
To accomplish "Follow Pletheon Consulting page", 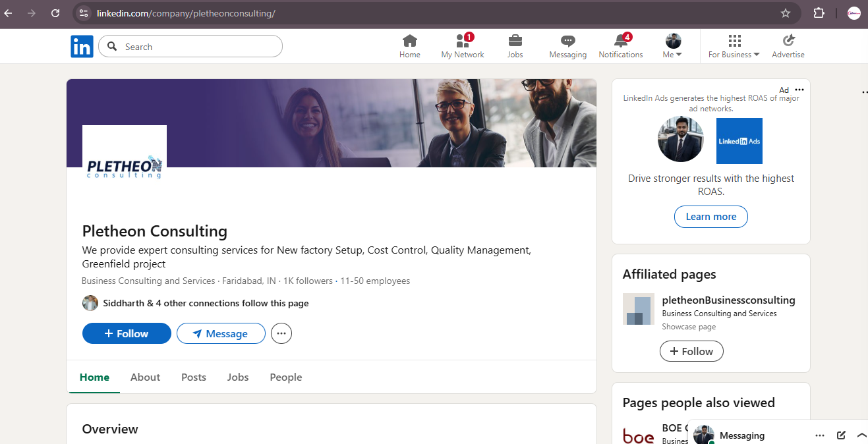I will point(127,333).
